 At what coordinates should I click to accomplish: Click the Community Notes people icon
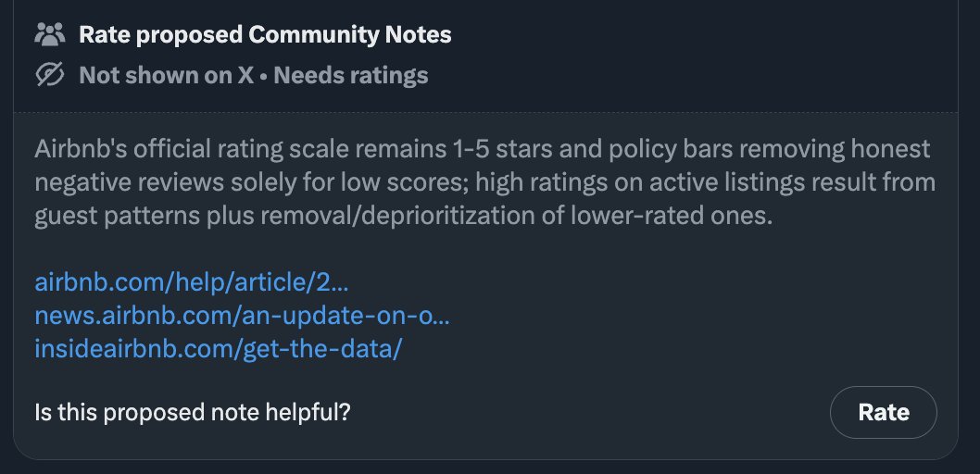49,34
